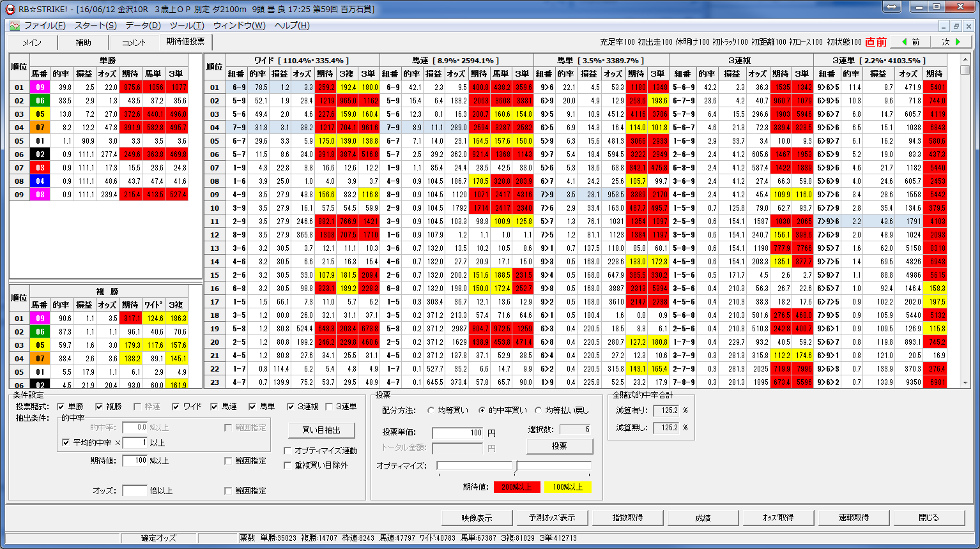Click the 期待値 percent threshold input field
Screen dimensions: 980x549
click(135, 460)
